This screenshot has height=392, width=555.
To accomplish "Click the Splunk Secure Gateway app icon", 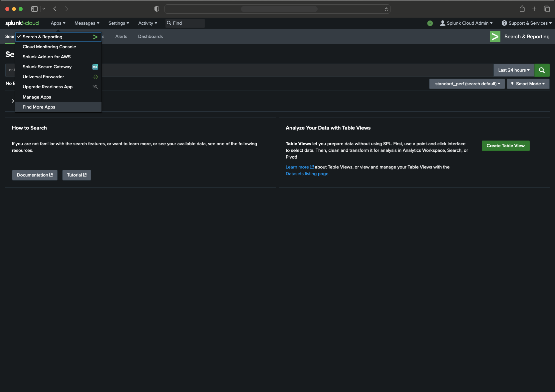I will click(x=95, y=67).
